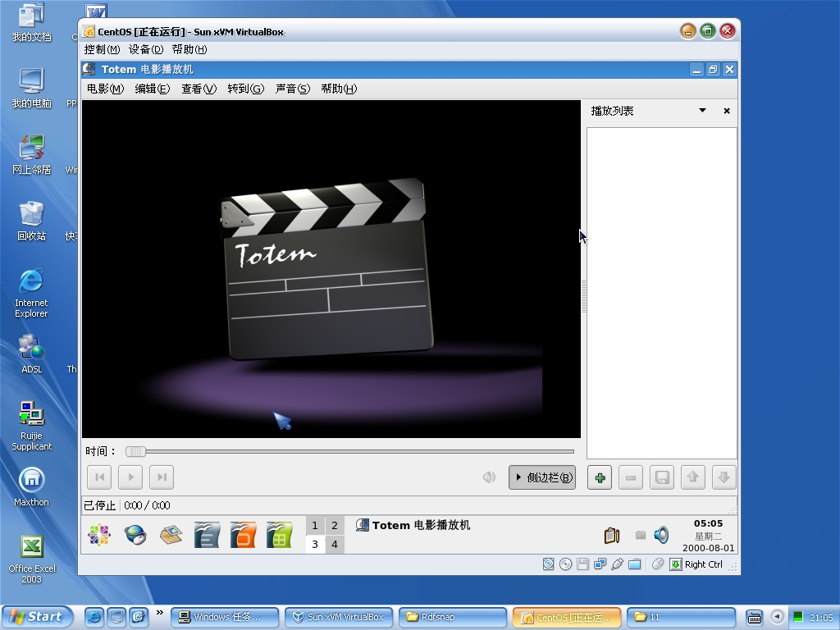Click the Totem 电影播放机 entry in CentOS panel
Image resolution: width=840 pixels, height=630 pixels.
pos(413,526)
